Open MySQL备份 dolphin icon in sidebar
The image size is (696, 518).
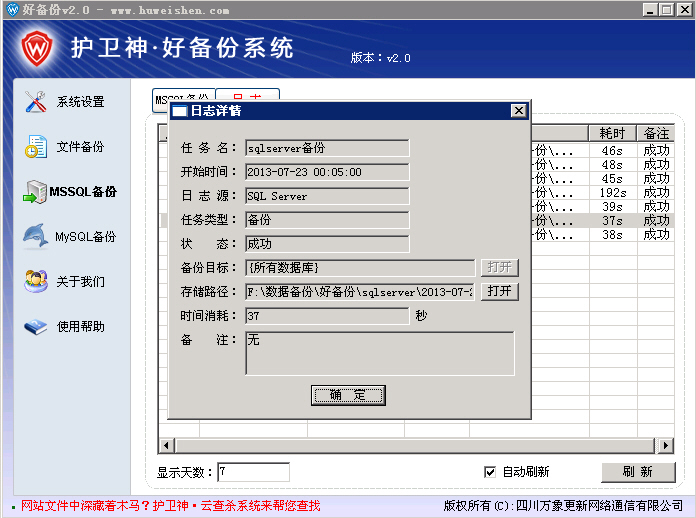pyautogui.click(x=36, y=235)
